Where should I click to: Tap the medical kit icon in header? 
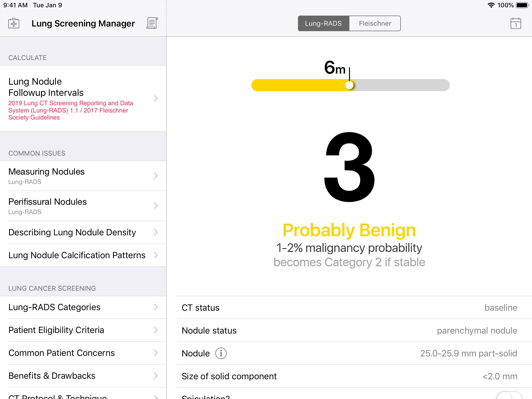[14, 23]
